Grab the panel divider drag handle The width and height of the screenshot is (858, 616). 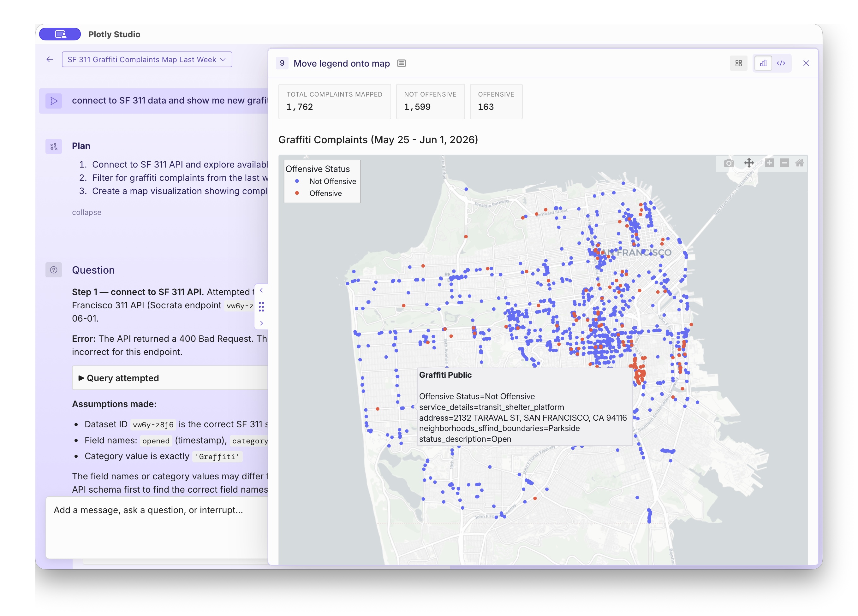tap(261, 307)
